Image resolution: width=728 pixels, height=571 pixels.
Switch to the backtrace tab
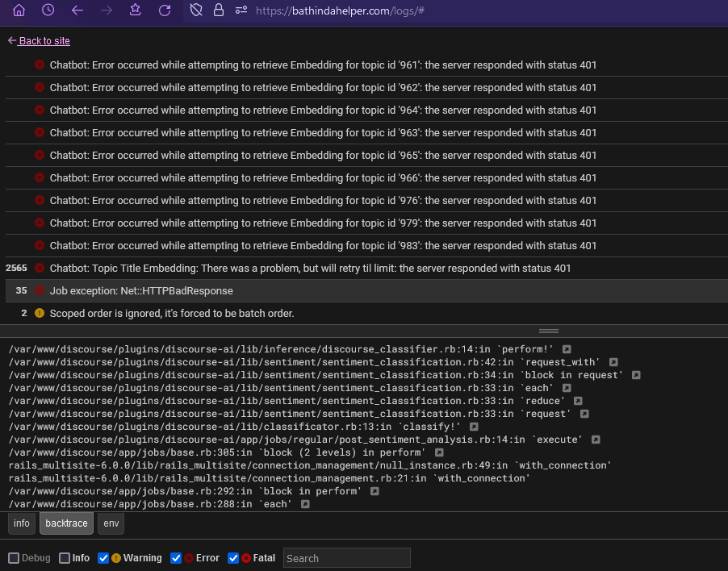(66, 523)
